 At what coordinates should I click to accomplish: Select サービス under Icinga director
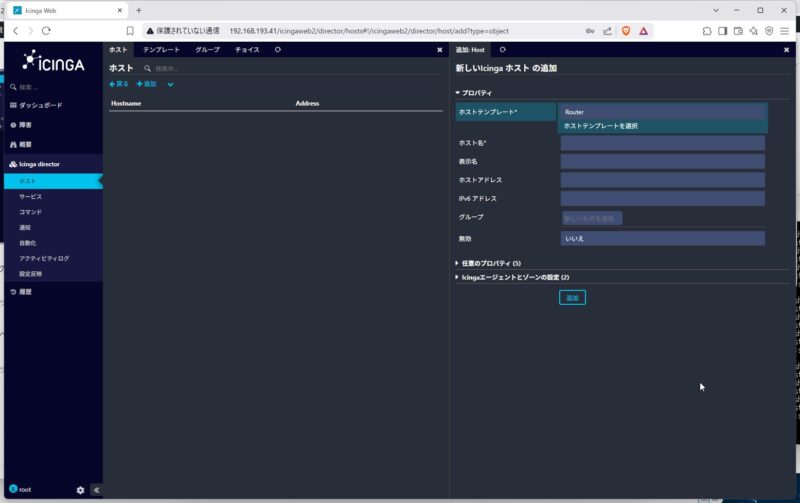click(31, 197)
